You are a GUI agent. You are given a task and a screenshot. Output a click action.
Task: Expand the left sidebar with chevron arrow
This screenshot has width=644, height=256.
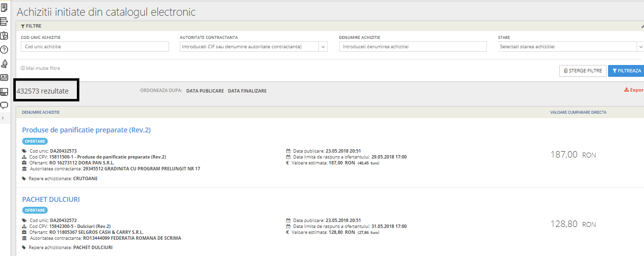click(3, 118)
